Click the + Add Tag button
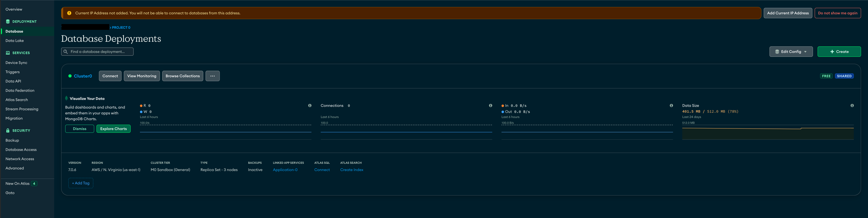This screenshot has width=868, height=218. (81, 183)
